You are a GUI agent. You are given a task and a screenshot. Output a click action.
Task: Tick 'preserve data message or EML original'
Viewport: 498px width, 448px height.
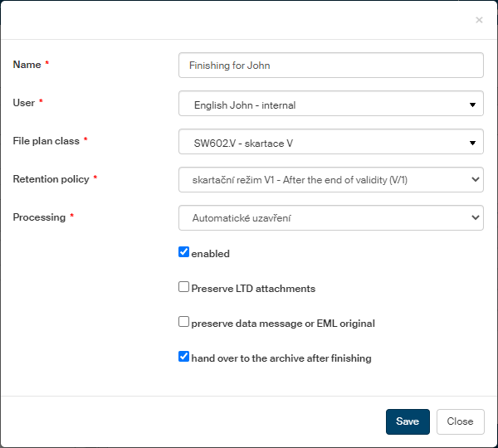pos(184,322)
